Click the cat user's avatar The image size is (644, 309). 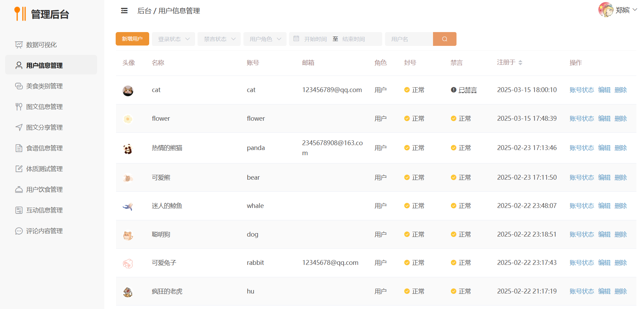click(x=128, y=91)
